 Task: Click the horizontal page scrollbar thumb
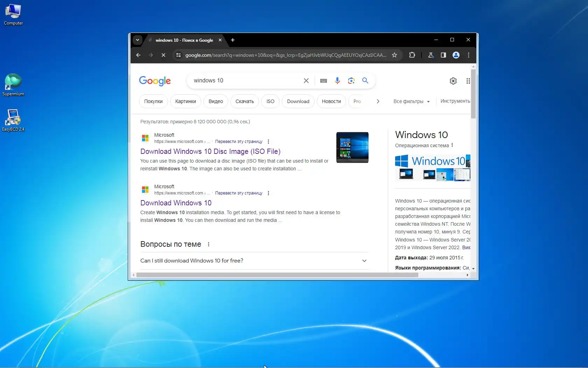click(277, 275)
